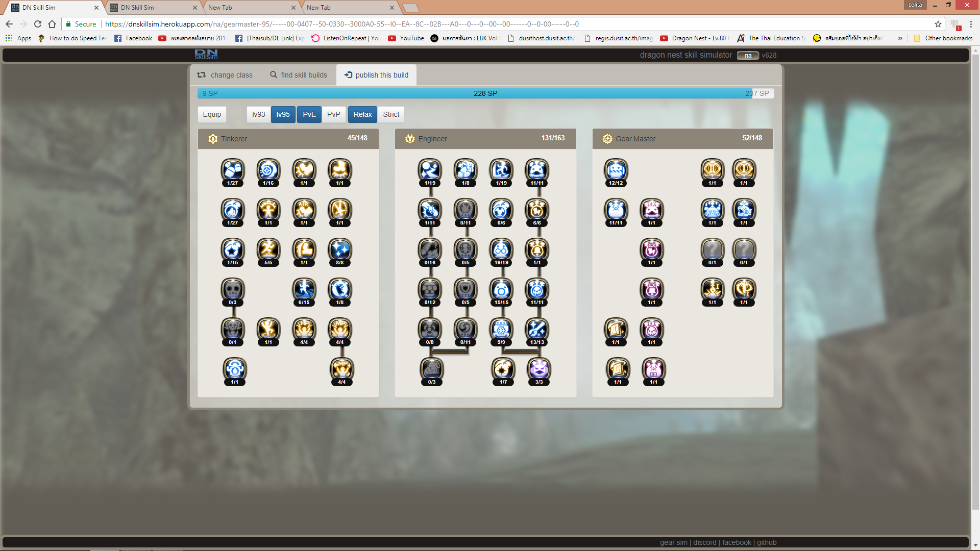Enable Strict mode
The image size is (980, 551).
(391, 114)
